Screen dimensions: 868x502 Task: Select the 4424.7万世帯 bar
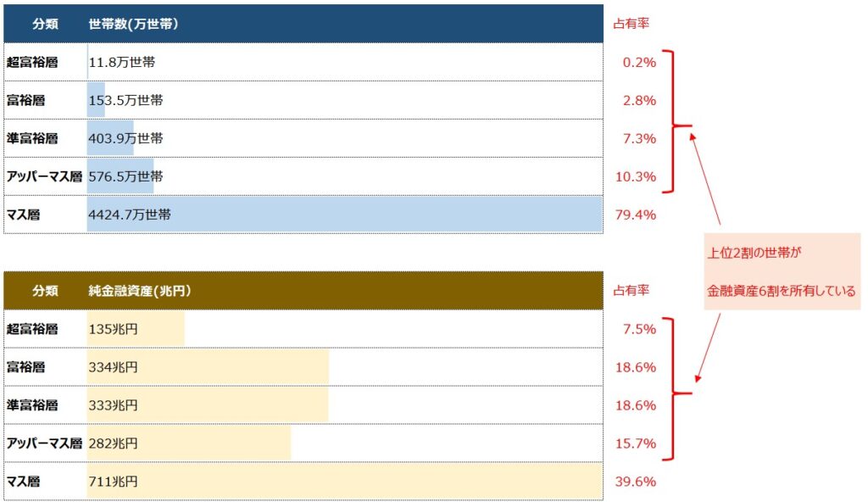[344, 215]
